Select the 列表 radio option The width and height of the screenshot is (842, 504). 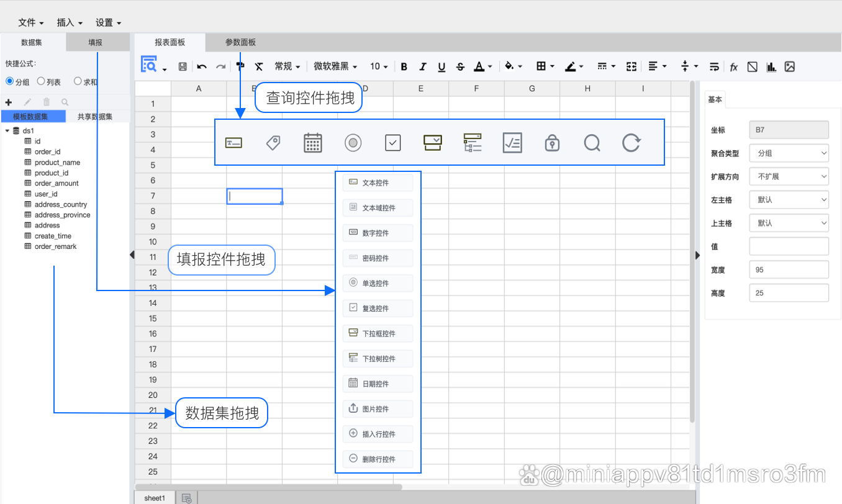point(41,81)
